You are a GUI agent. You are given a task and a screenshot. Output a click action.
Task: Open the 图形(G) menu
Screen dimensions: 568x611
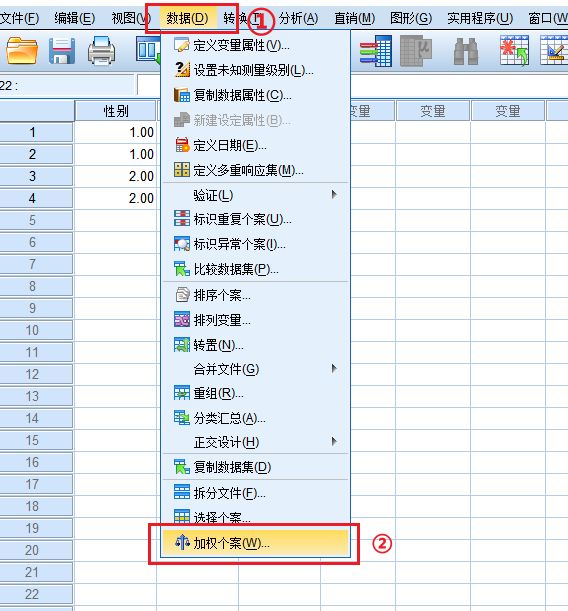(411, 18)
